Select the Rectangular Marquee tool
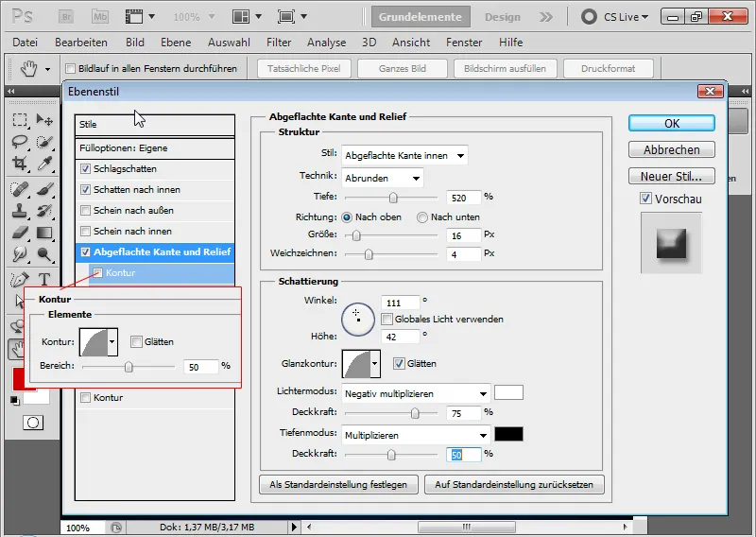The height and width of the screenshot is (537, 756). click(x=20, y=120)
